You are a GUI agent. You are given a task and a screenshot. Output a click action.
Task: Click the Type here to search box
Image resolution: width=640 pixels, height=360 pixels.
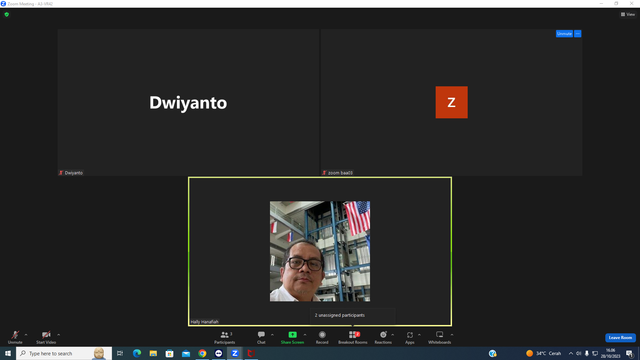coord(64,353)
